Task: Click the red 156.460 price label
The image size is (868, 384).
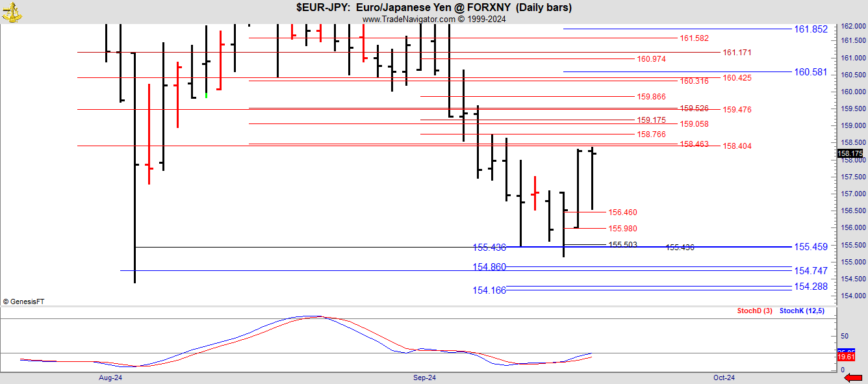Action: pyautogui.click(x=622, y=212)
